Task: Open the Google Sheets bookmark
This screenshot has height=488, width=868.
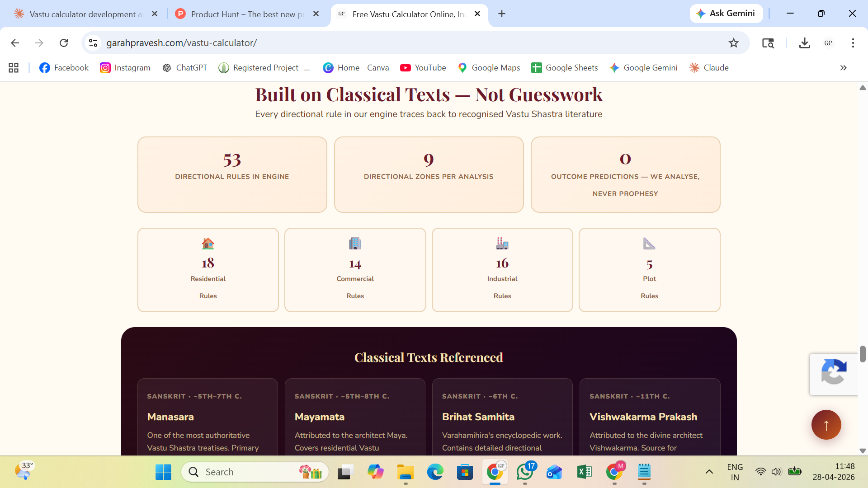Action: [x=564, y=68]
